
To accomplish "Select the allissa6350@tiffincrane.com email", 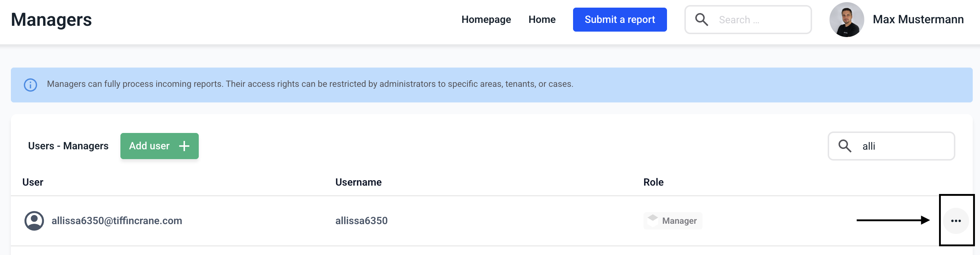I will pos(117,221).
